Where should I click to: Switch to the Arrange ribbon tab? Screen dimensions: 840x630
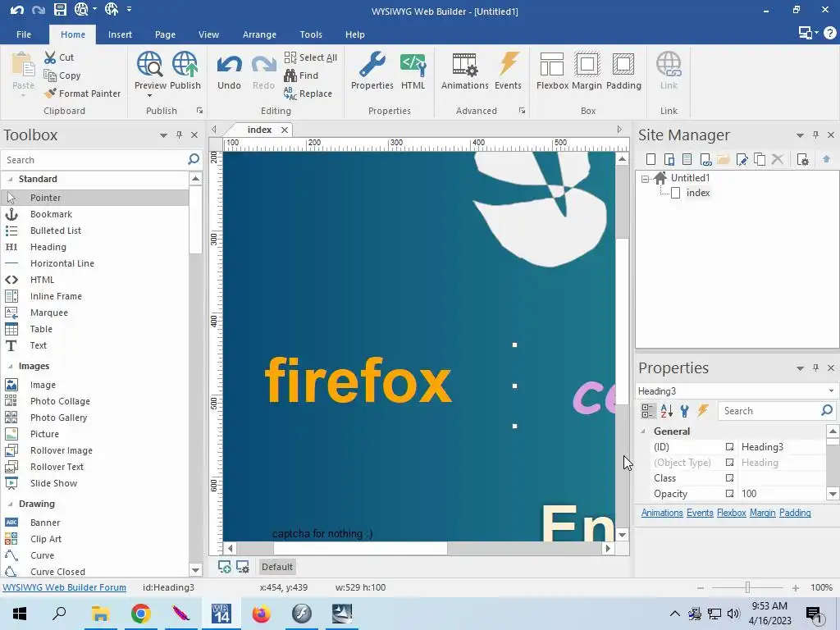(x=259, y=34)
